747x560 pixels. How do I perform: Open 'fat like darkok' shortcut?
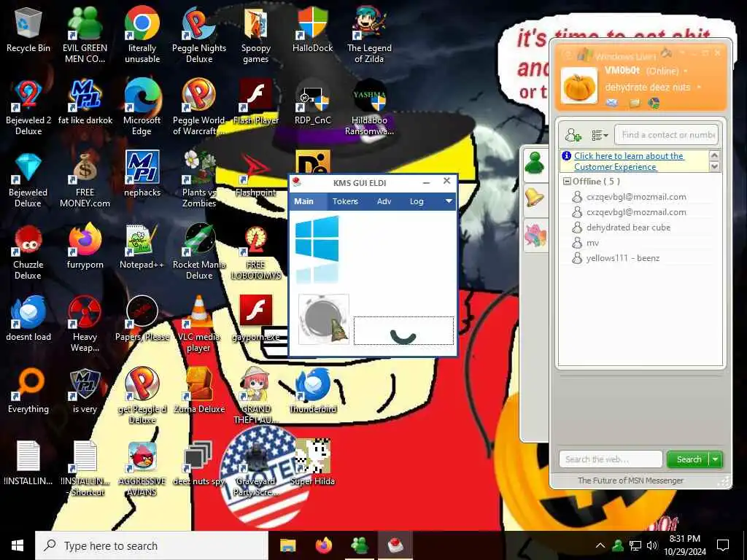[85, 102]
